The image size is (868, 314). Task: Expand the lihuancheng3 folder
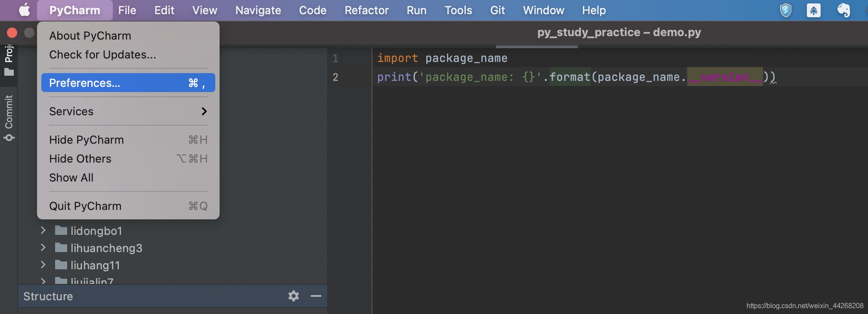pos(43,248)
